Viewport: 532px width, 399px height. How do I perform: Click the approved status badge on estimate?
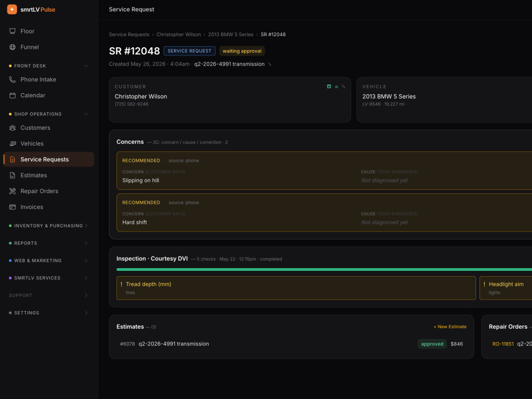coord(432,344)
